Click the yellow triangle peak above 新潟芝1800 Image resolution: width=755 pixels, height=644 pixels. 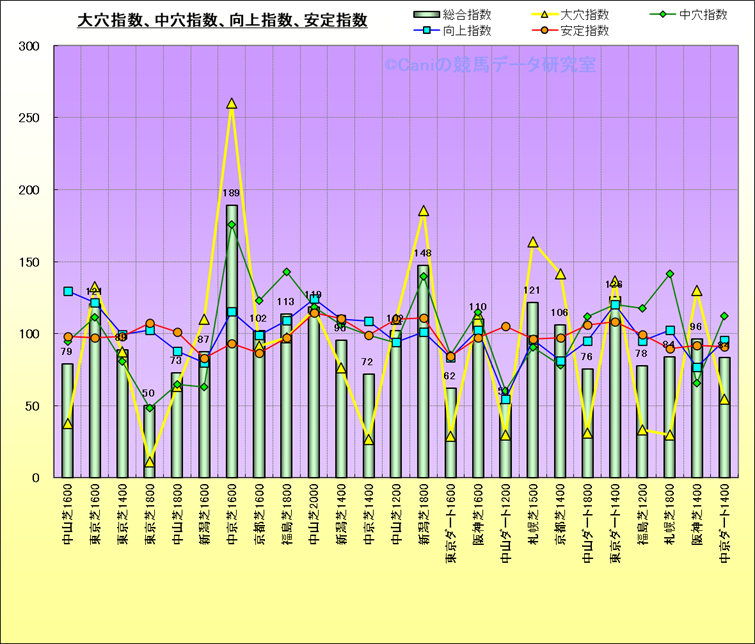tap(423, 211)
